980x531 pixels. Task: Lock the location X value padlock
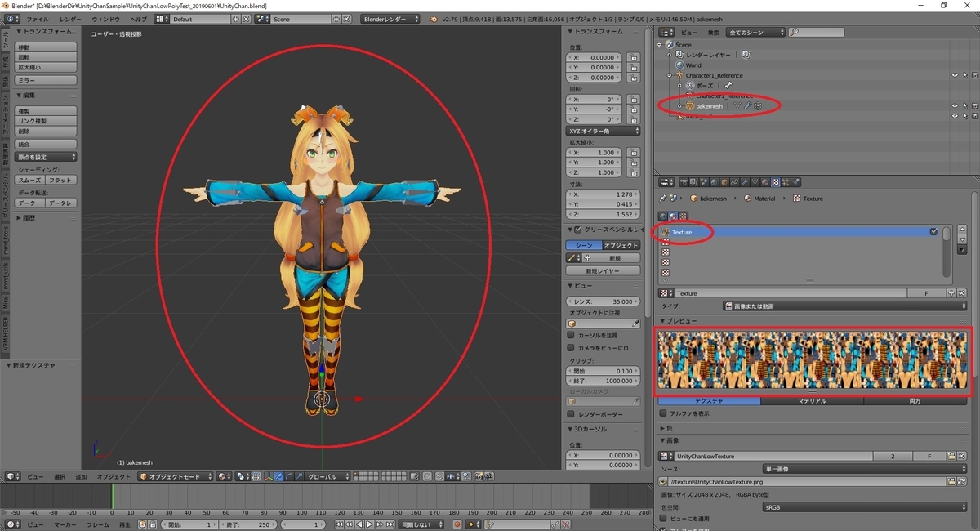tap(634, 58)
